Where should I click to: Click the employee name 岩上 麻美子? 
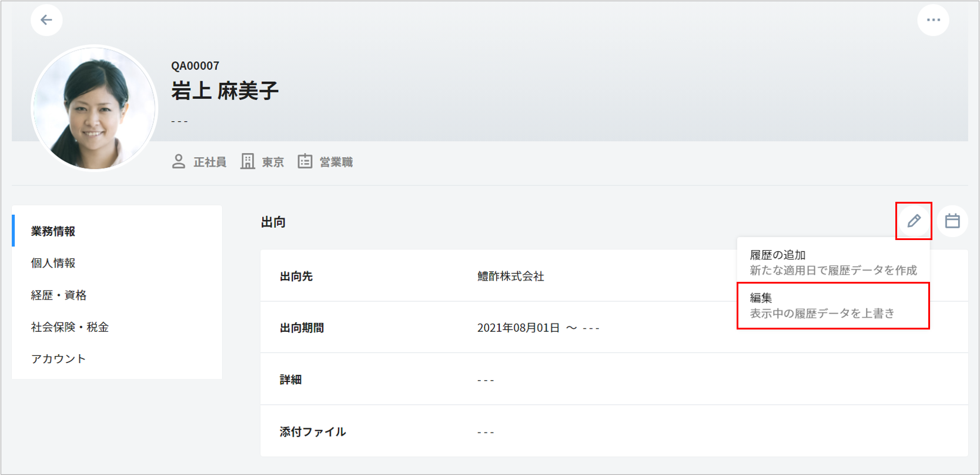[x=225, y=91]
